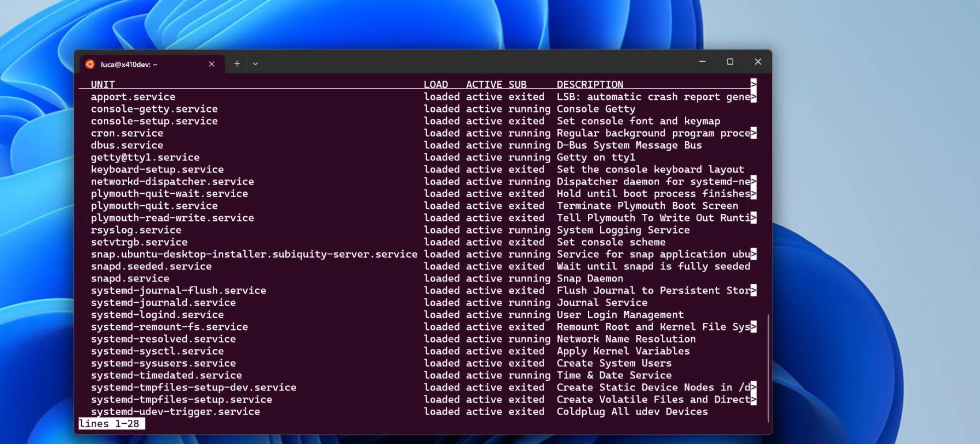Click snapd.service unit name

[x=130, y=279]
